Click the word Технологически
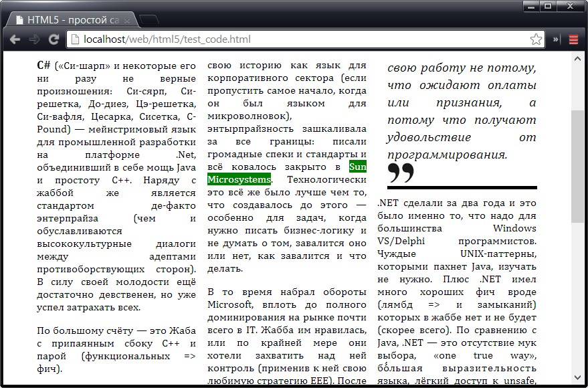 [326, 179]
